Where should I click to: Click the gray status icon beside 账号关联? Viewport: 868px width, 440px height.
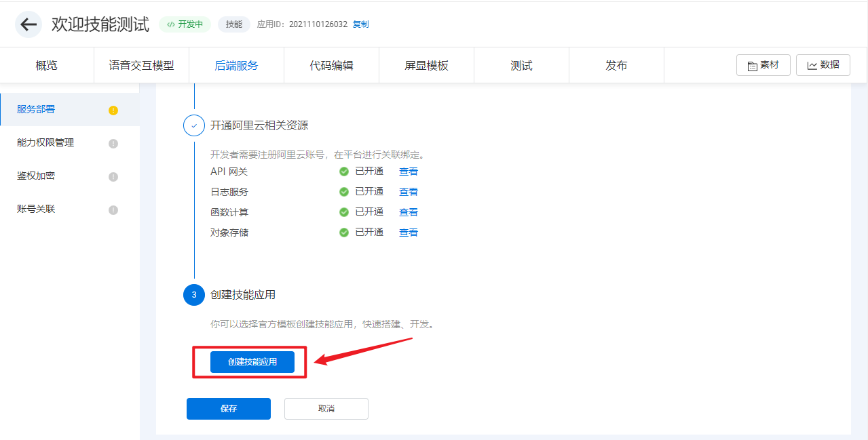(x=113, y=209)
